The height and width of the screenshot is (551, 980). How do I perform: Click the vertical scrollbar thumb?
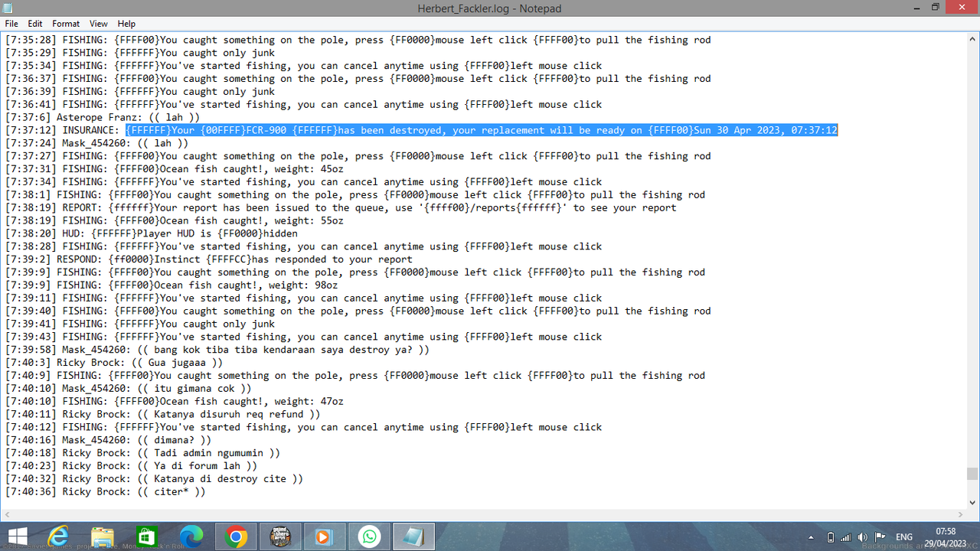click(973, 474)
